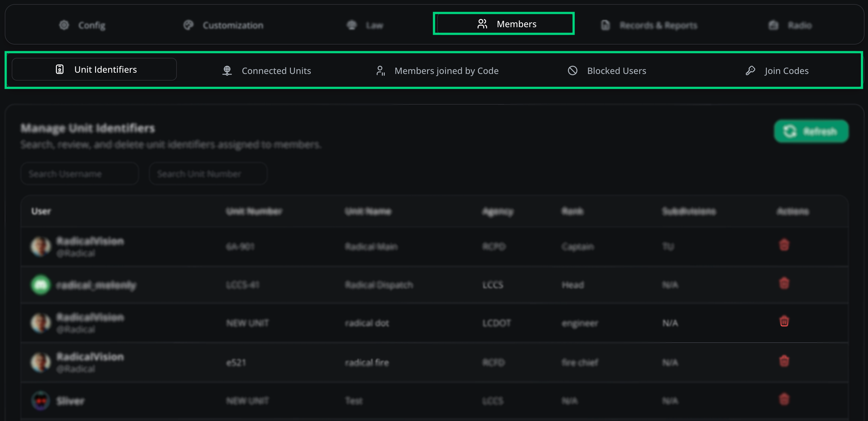Open the Blocked Users sub-tab
This screenshot has height=421, width=868.
(607, 71)
